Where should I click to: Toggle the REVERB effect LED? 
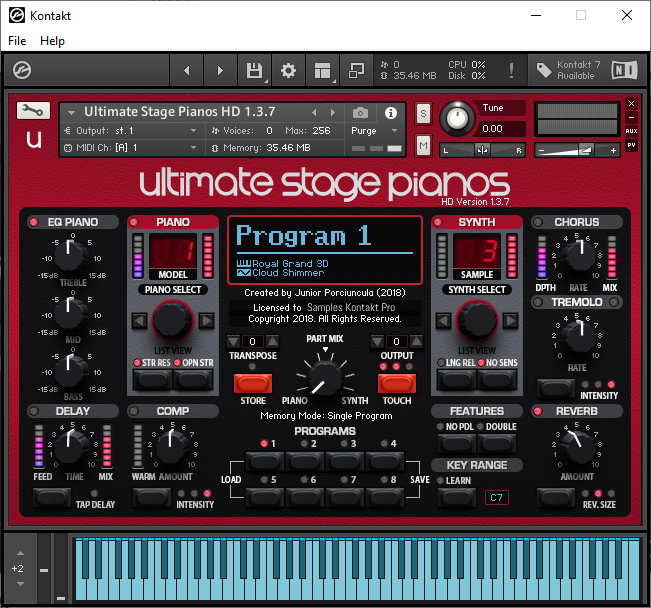tap(538, 411)
